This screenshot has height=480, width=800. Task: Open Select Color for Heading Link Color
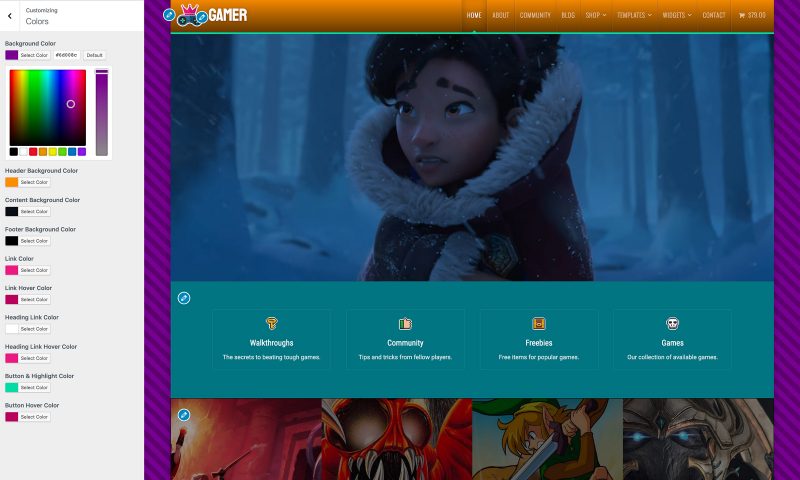(x=34, y=329)
